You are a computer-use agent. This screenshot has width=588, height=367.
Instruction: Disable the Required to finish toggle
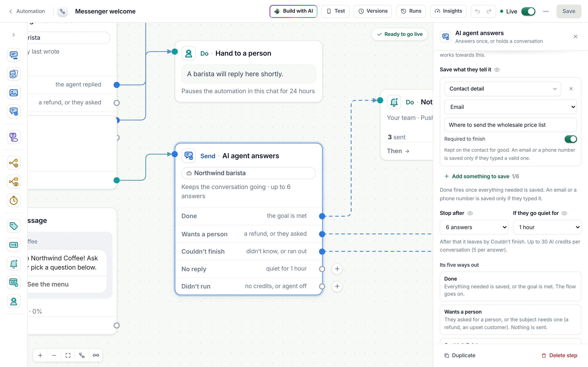point(570,139)
